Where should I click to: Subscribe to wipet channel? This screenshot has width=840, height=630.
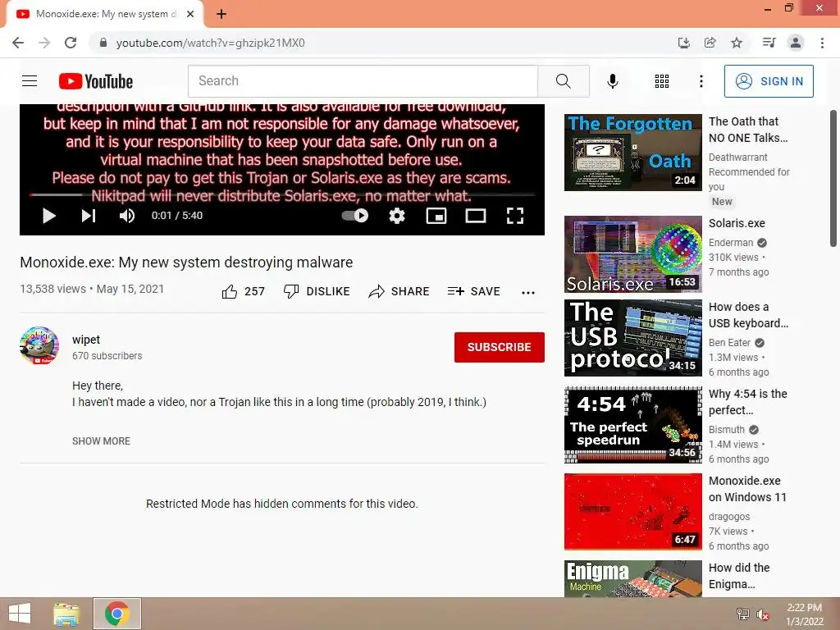click(x=500, y=347)
